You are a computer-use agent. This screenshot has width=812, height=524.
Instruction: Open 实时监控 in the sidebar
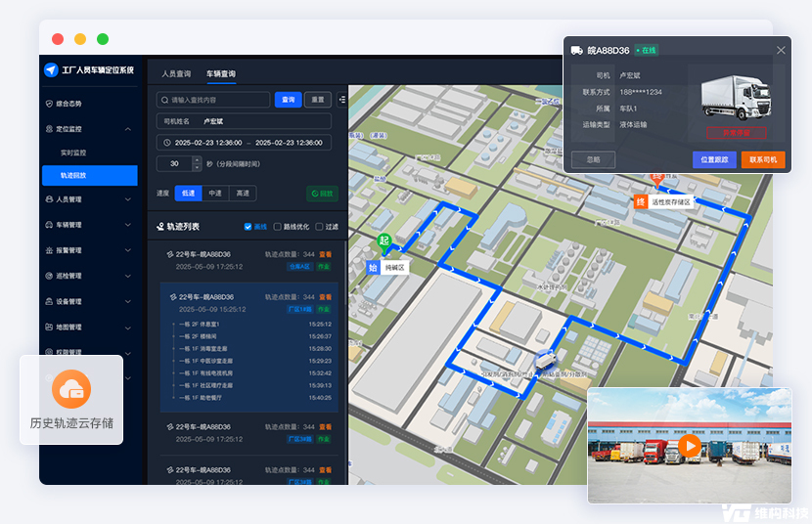coord(73,153)
